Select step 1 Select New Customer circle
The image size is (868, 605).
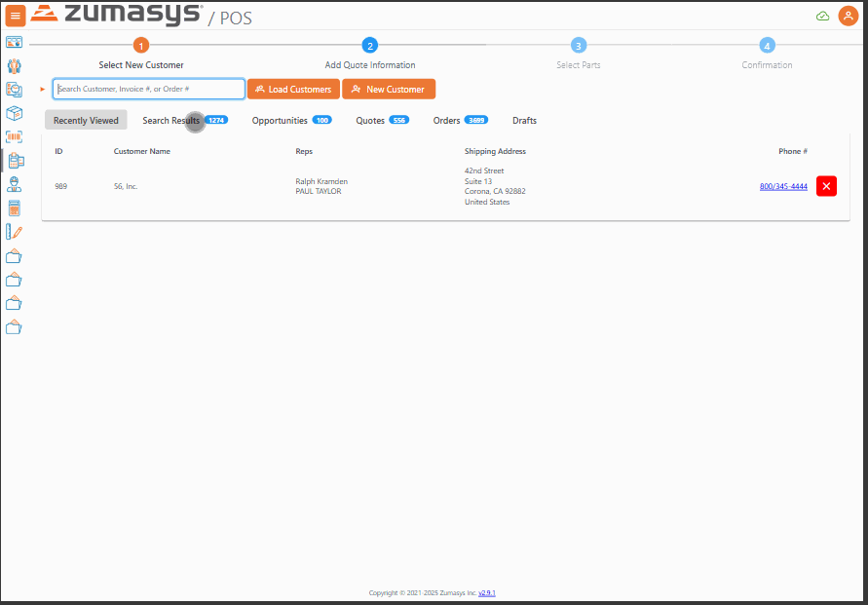[141, 46]
